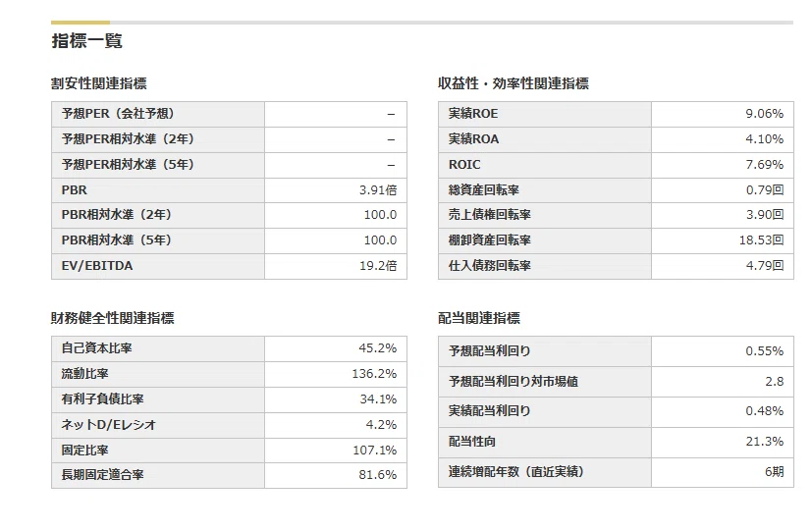Select the EV/EBITDA row label
This screenshot has width=812, height=531.
pos(97,266)
